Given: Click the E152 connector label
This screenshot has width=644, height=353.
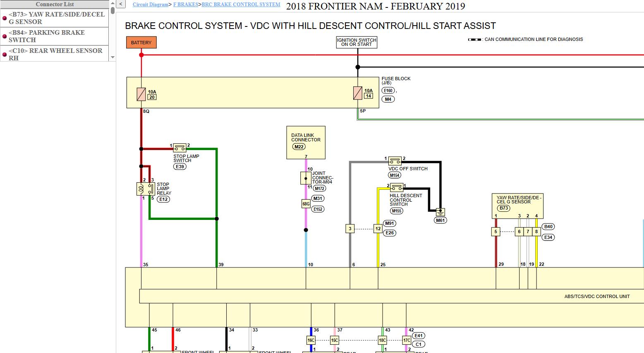Looking at the screenshot, I should click(318, 209).
